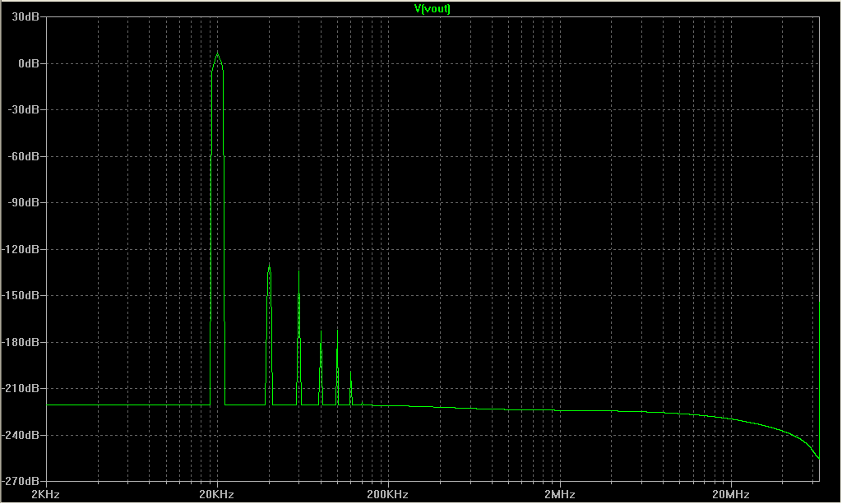Click the 30dB axis label
The width and height of the screenshot is (842, 504).
coord(25,17)
